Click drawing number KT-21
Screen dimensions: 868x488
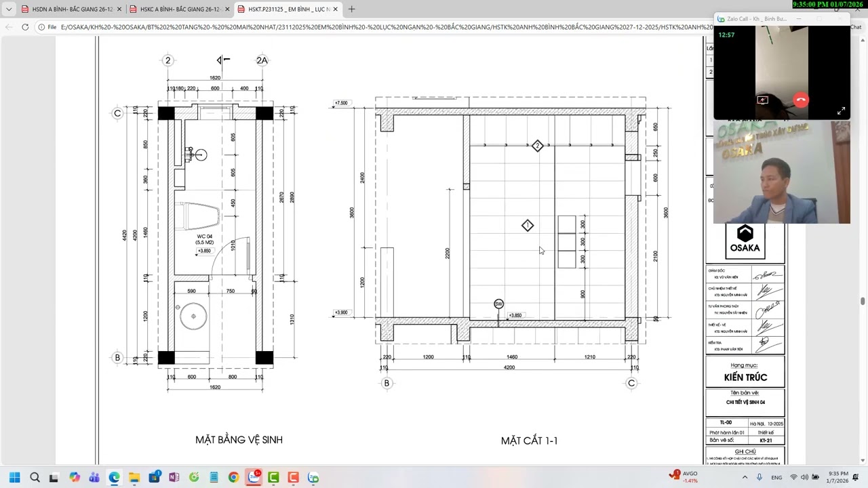coord(766,441)
